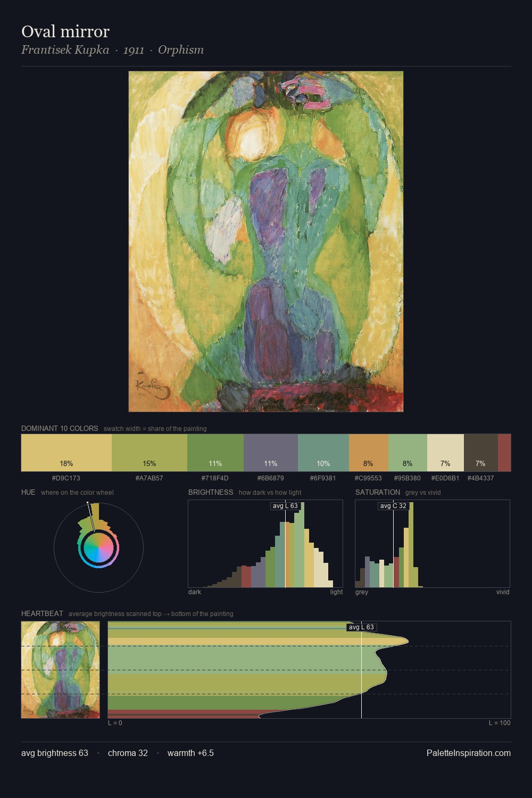Image resolution: width=532 pixels, height=798 pixels.
Task: Click the 'SATURATION' section heading
Action: 378,492
